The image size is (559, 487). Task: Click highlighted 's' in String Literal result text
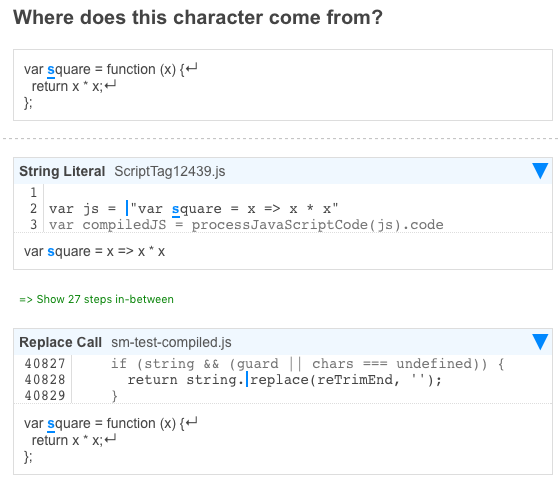(51, 252)
